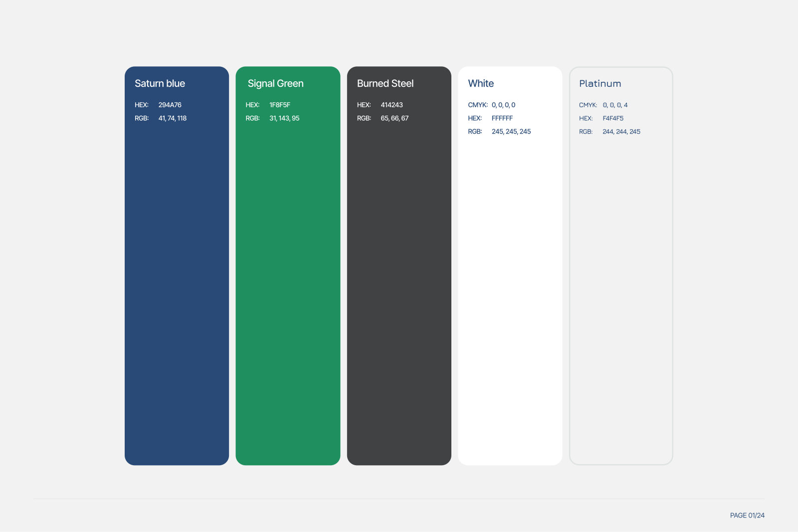The width and height of the screenshot is (798, 532).
Task: Click RGB value 41, 74, 118
Action: tap(173, 118)
